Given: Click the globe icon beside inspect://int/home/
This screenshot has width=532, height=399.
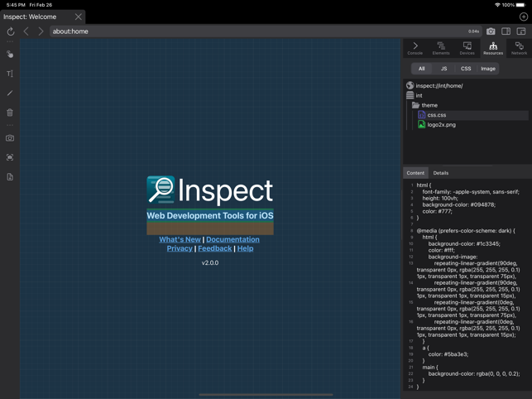Looking at the screenshot, I should 410,85.
